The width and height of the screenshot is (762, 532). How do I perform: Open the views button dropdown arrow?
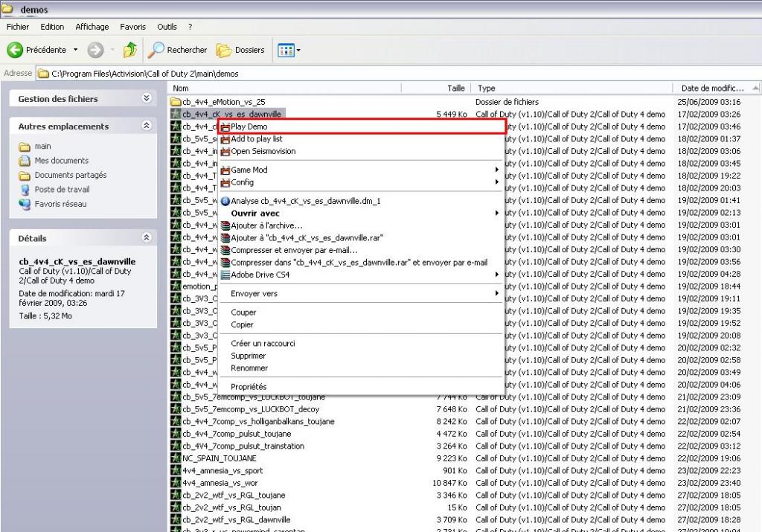tap(298, 50)
